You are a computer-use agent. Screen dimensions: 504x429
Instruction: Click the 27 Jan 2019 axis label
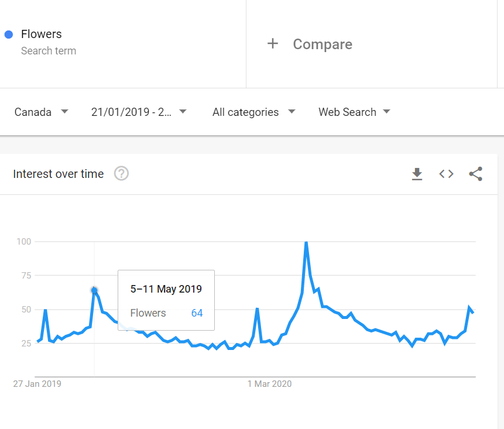[x=37, y=384]
